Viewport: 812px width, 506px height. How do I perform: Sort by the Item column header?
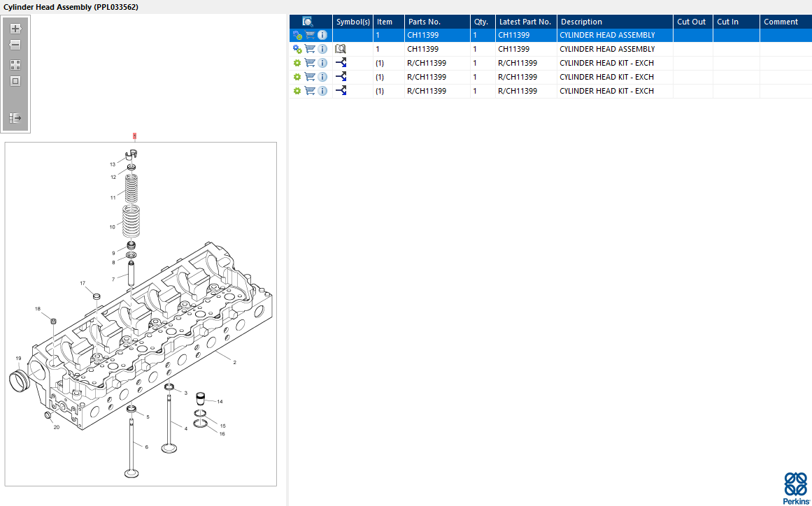click(x=388, y=22)
